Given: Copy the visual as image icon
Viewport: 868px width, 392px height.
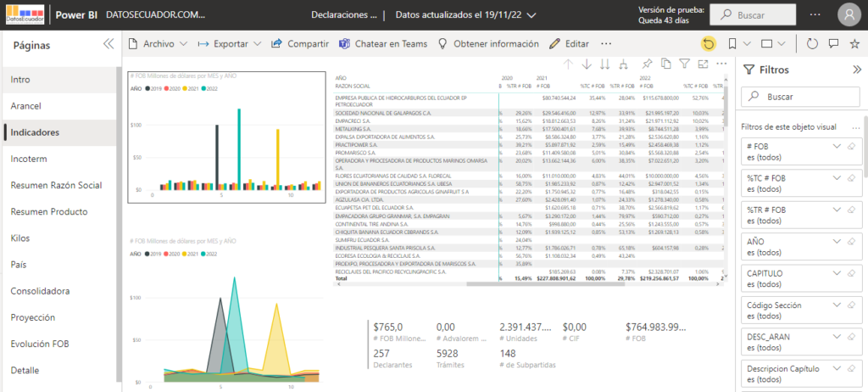Looking at the screenshot, I should pos(666,64).
